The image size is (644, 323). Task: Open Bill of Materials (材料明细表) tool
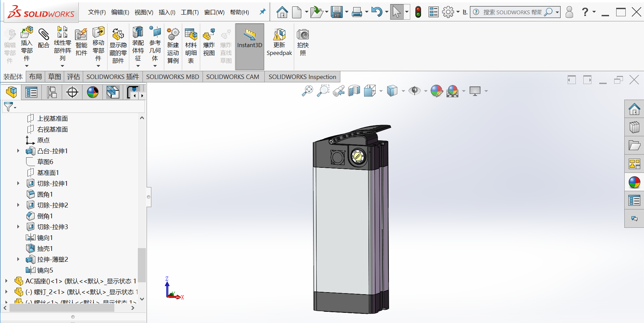[191, 46]
